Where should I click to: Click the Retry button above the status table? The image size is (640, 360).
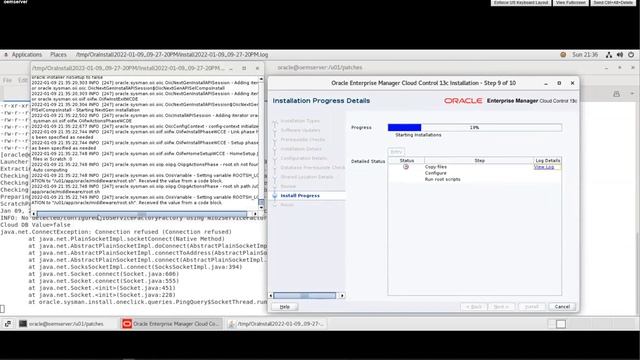(x=396, y=152)
